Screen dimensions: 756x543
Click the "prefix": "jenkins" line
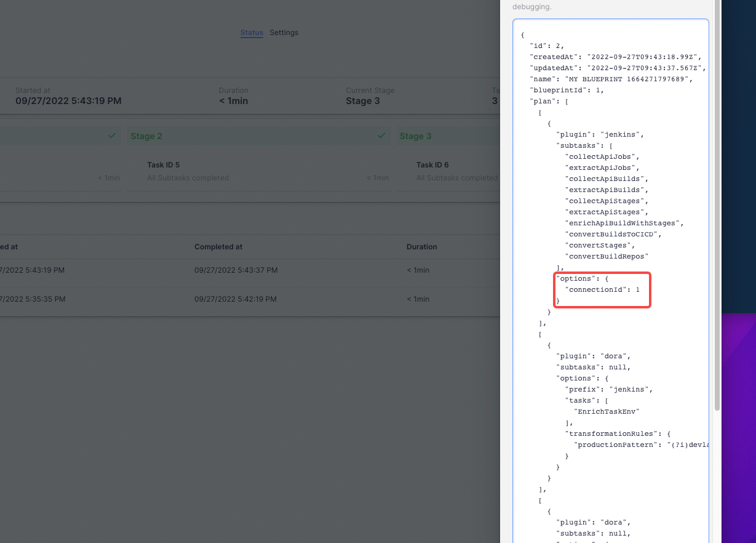point(609,389)
